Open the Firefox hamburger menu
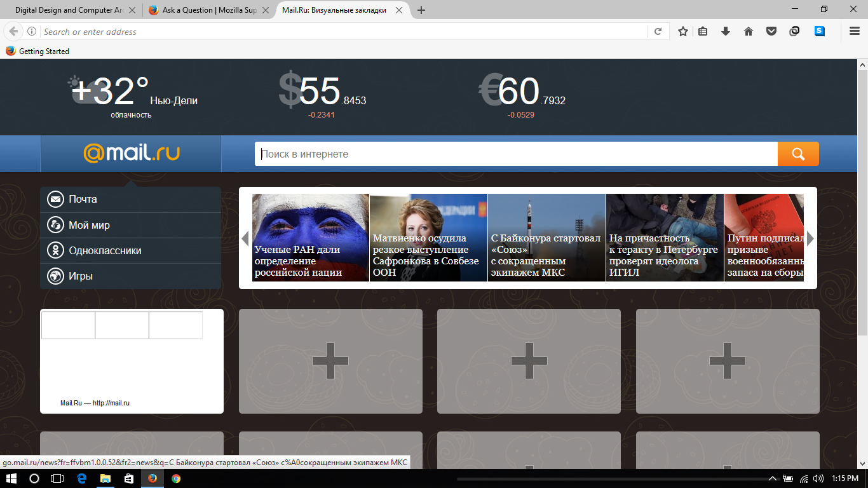 tap(855, 31)
